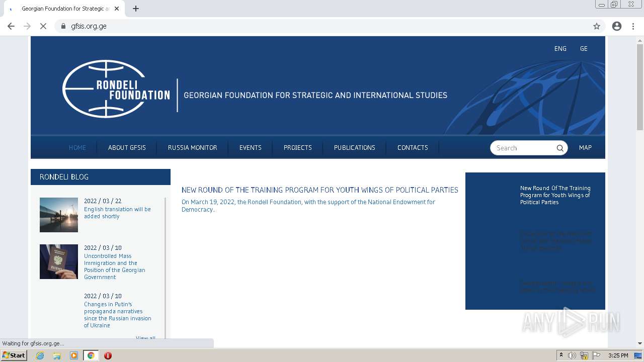Screen dimensions: 644x362
Task: Open the PROJECTS menu
Action: (298, 148)
